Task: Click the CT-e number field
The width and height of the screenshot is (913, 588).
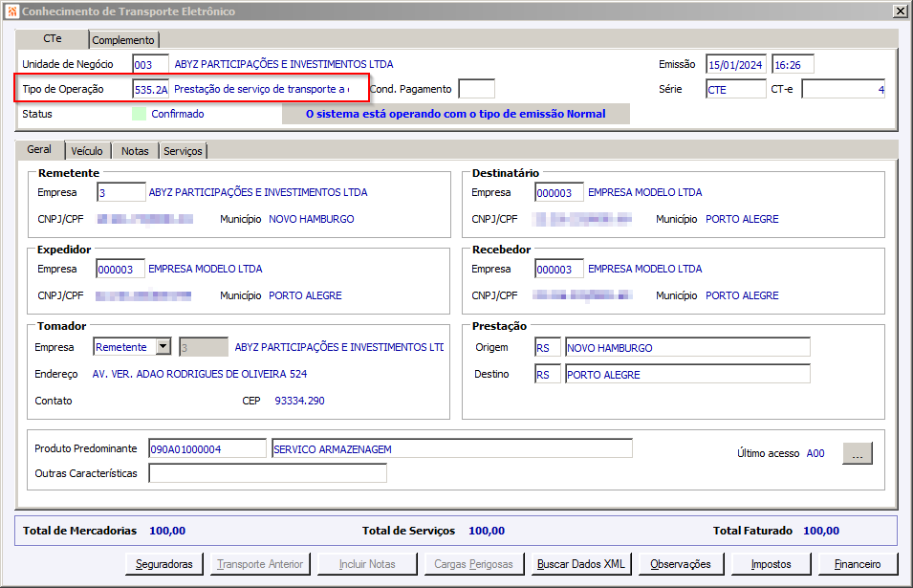Action: point(843,89)
